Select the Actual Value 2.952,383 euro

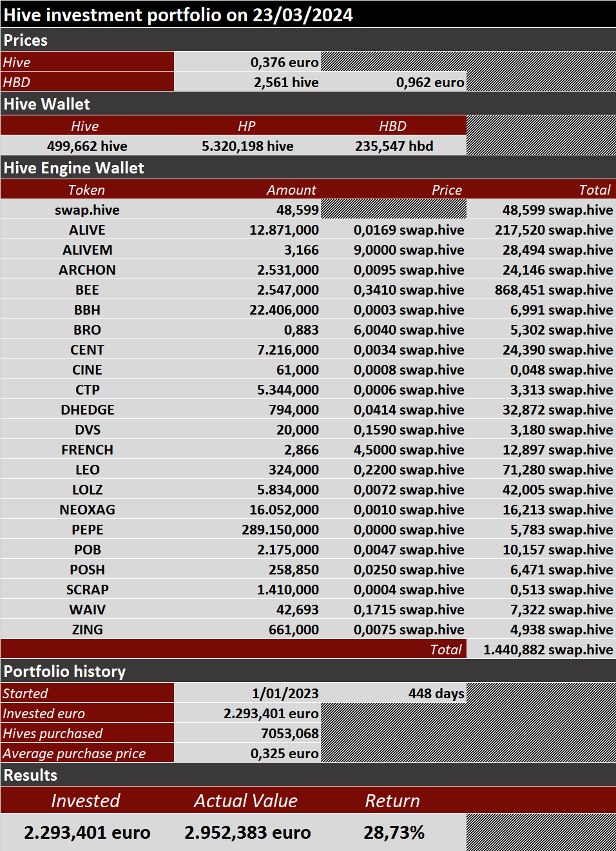click(247, 832)
